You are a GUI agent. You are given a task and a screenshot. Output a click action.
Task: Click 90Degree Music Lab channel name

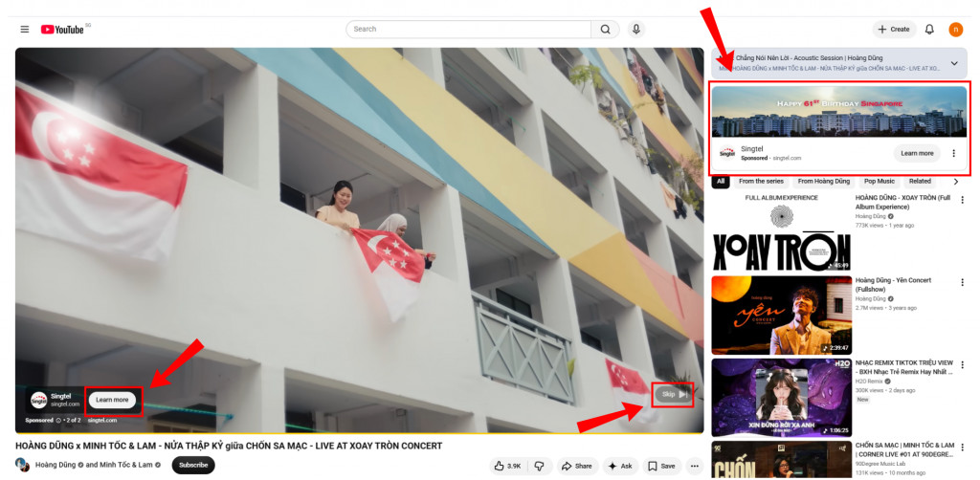(x=880, y=463)
